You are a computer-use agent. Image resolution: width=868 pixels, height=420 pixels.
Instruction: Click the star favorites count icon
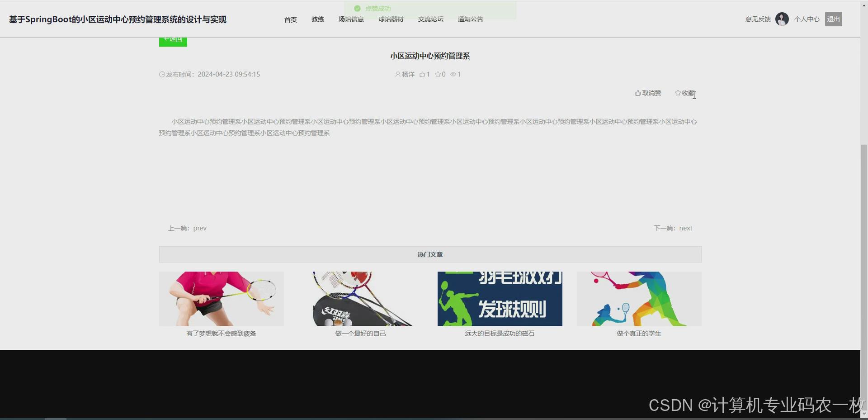[438, 74]
